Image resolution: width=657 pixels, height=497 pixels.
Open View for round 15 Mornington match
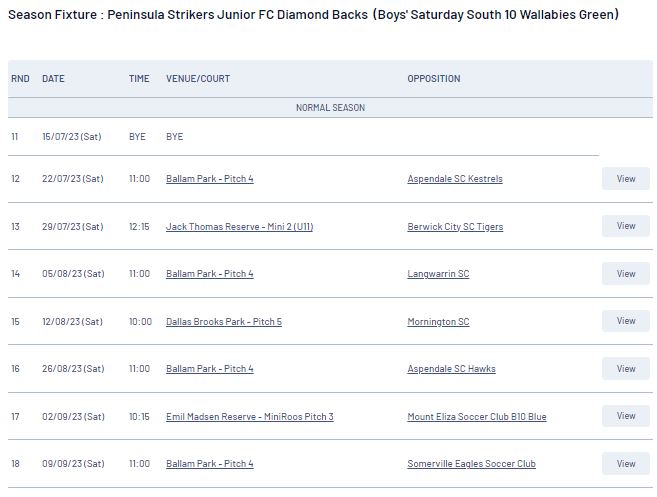coord(626,321)
